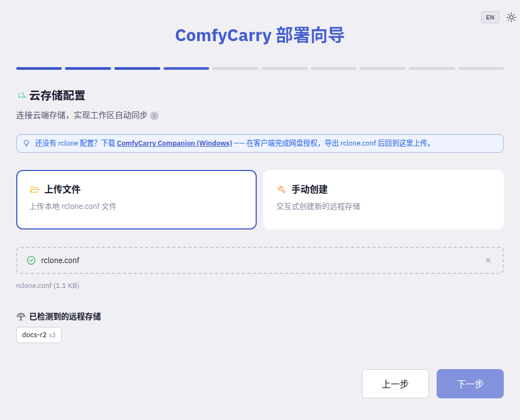Click the cloud sync icon by 云存储配置
Viewport: 520px width, 420px height.
(x=22, y=95)
